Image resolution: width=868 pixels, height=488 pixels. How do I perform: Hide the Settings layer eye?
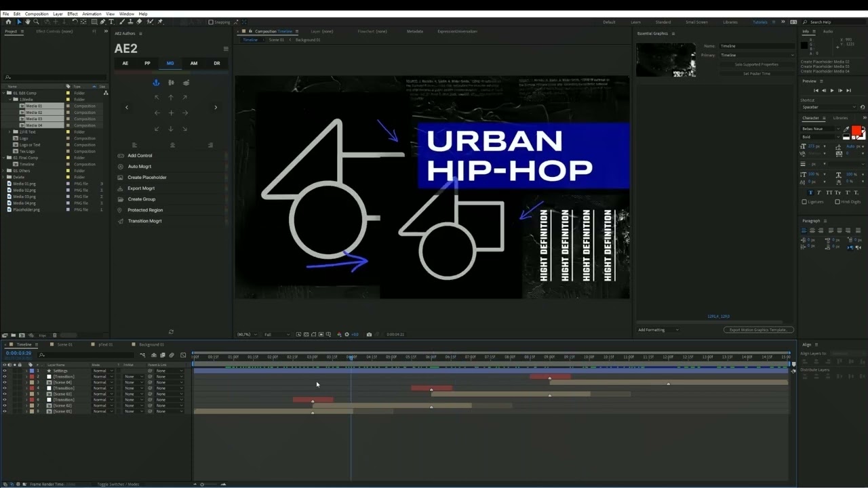point(4,371)
